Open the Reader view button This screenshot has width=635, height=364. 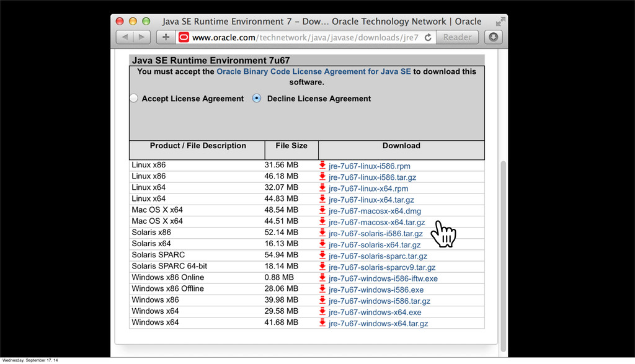(x=458, y=37)
